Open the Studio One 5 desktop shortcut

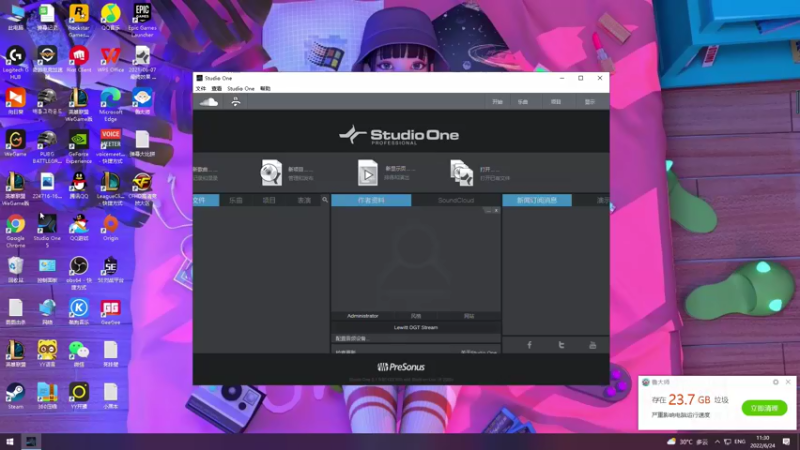tap(47, 231)
